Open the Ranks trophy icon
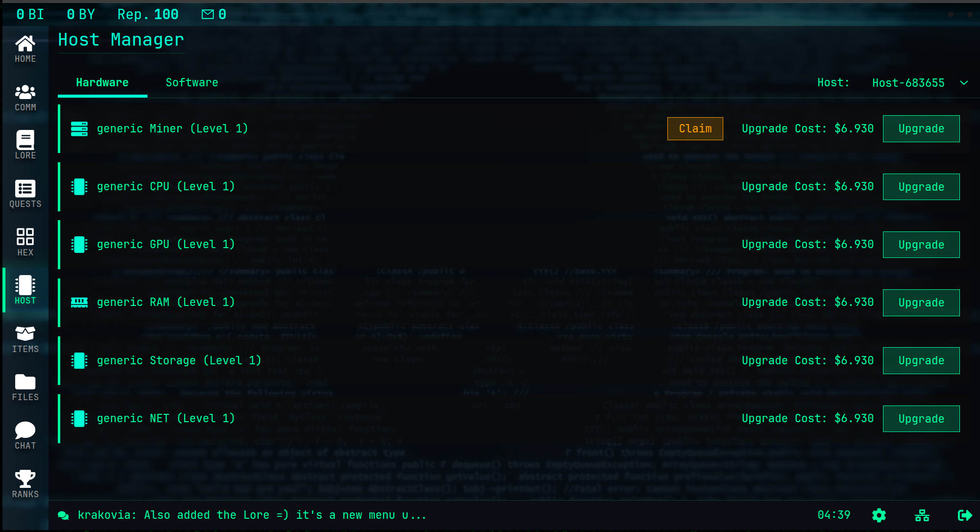Image resolution: width=980 pixels, height=532 pixels. point(25,484)
